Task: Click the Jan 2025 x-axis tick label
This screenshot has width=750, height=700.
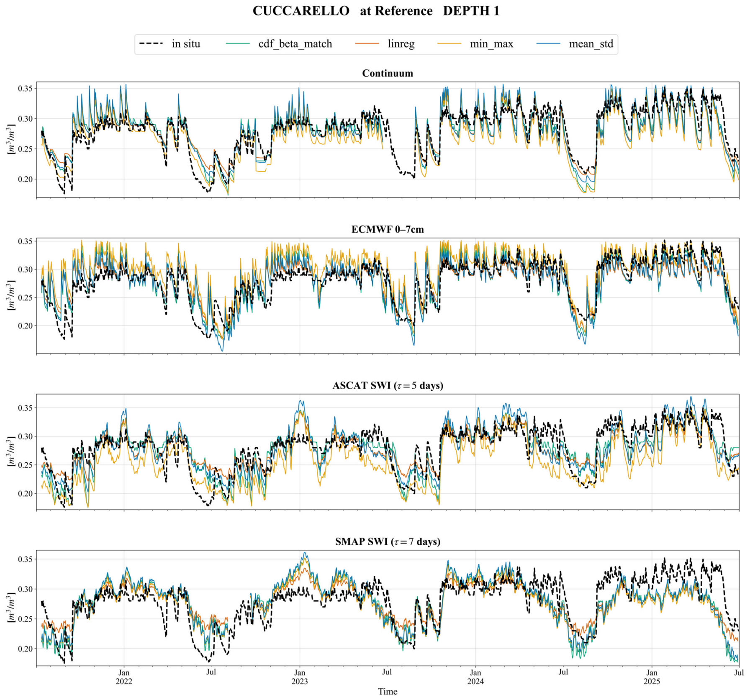Action: click(x=652, y=677)
